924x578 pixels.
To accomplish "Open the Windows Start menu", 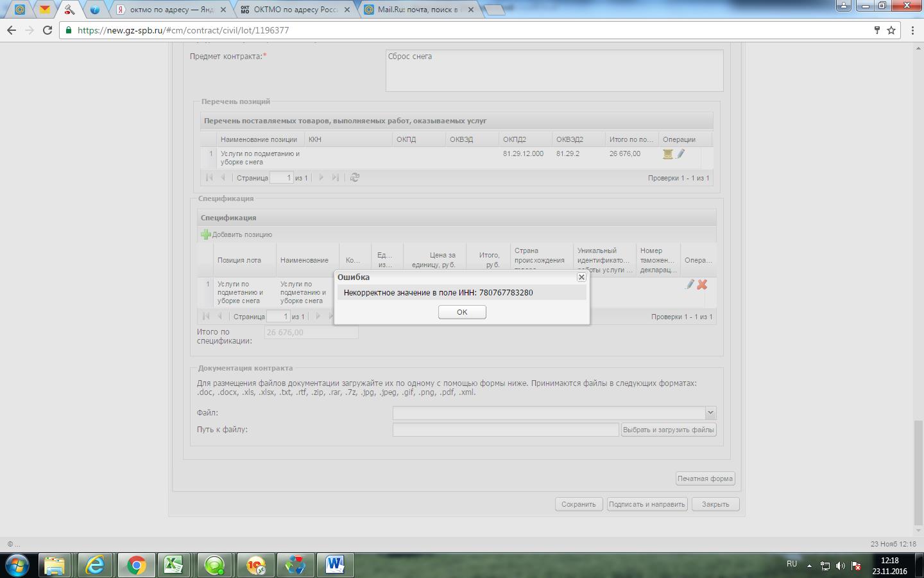I will click(17, 565).
